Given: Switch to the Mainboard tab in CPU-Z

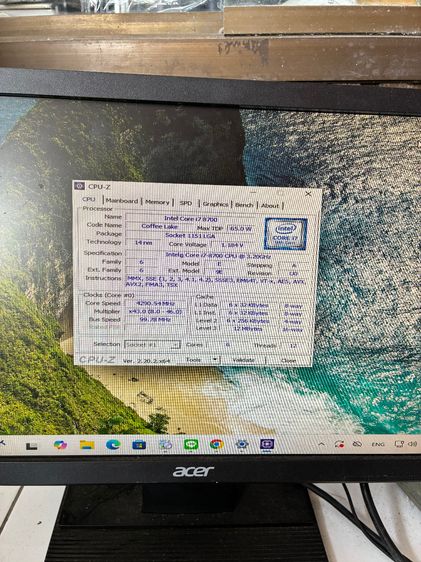Looking at the screenshot, I should click(122, 201).
